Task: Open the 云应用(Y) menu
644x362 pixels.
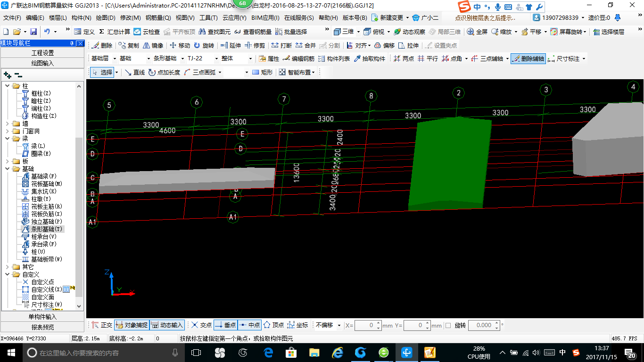Action: click(x=234, y=18)
